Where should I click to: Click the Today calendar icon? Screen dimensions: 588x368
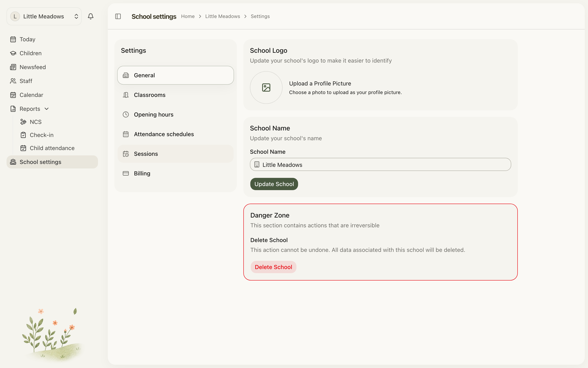(13, 39)
